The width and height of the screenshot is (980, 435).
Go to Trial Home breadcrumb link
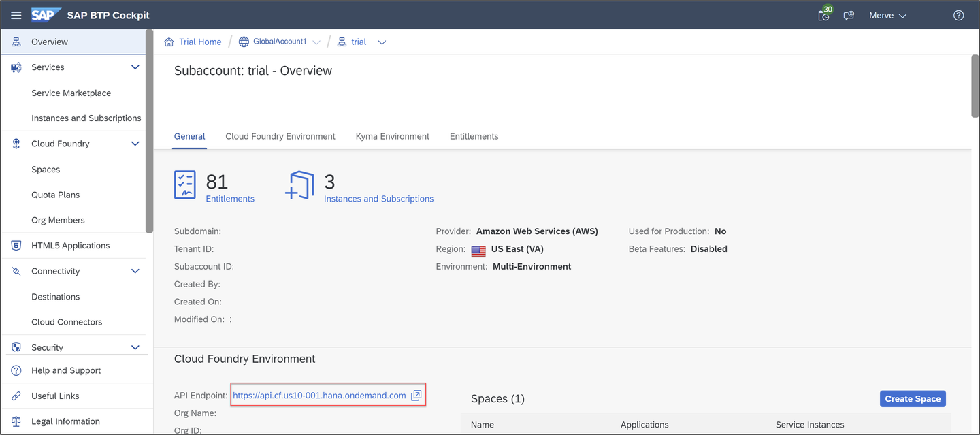coord(200,42)
